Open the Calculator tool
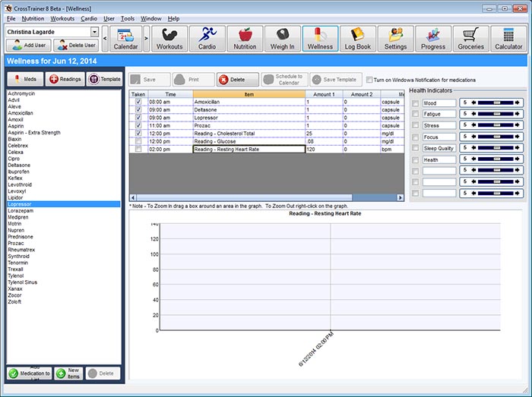This screenshot has width=532, height=397. pos(508,39)
